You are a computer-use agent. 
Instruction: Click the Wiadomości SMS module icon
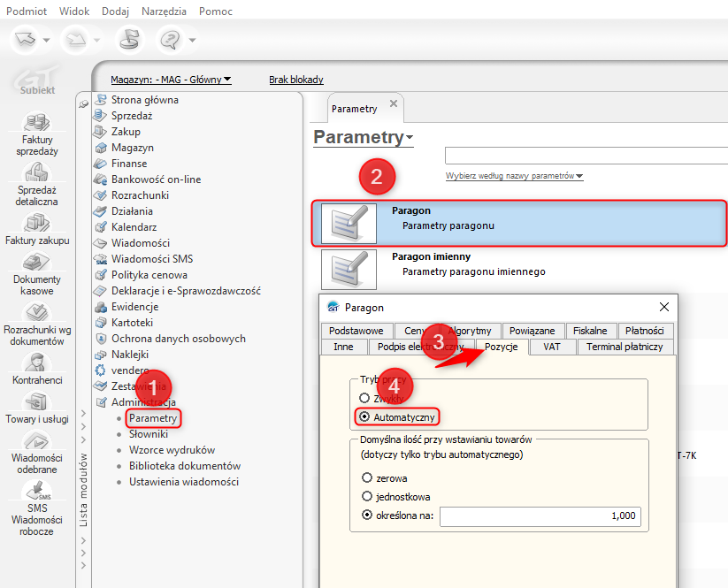tap(100, 259)
